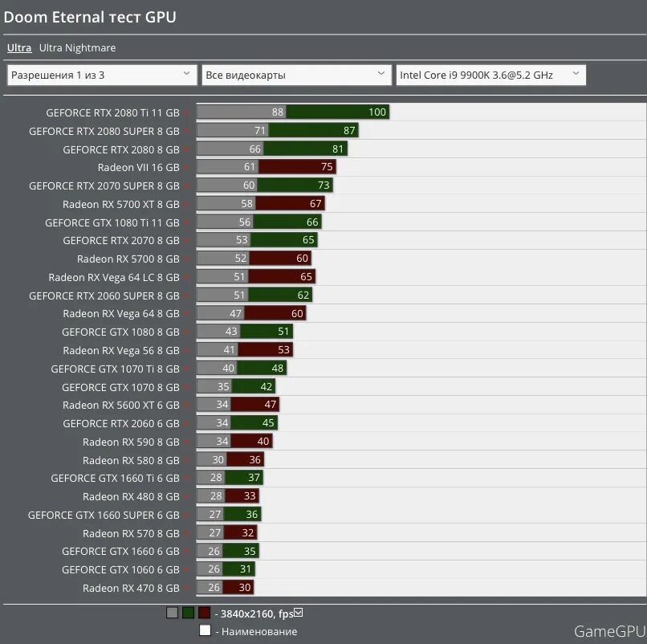Viewport: 647px width, 644px height.
Task: Click the green 45 value for RTX 2060 6 GB
Action: click(x=268, y=422)
